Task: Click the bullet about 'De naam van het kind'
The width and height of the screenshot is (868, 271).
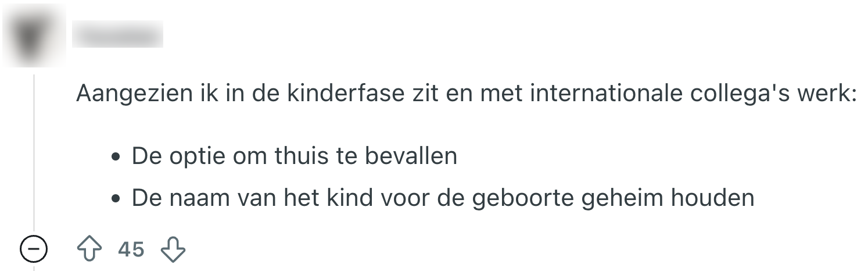Action: click(443, 198)
